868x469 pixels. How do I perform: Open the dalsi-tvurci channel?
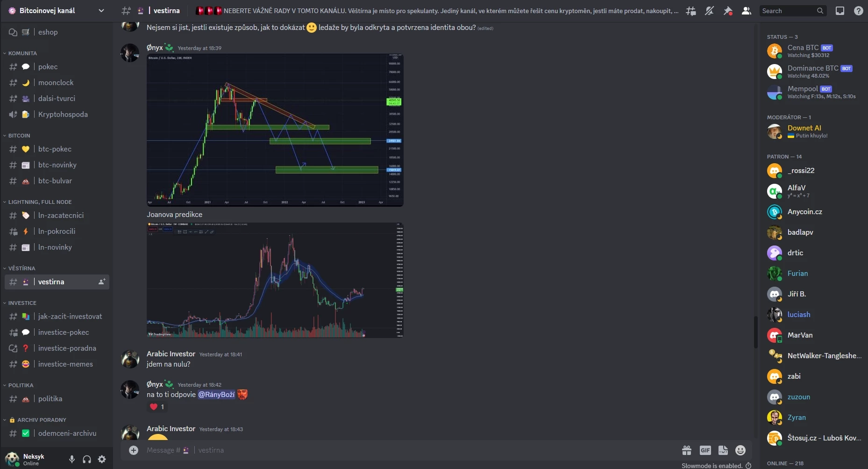[57, 99]
